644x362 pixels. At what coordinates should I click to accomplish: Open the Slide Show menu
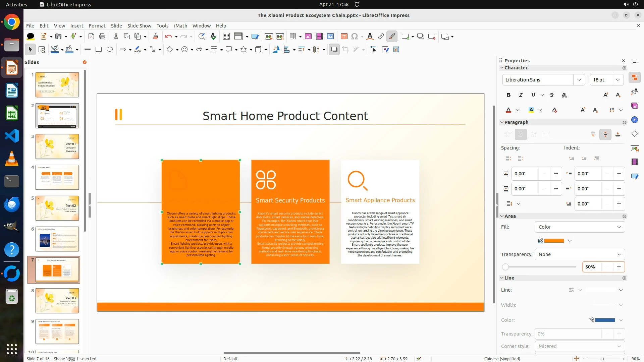pos(139,26)
